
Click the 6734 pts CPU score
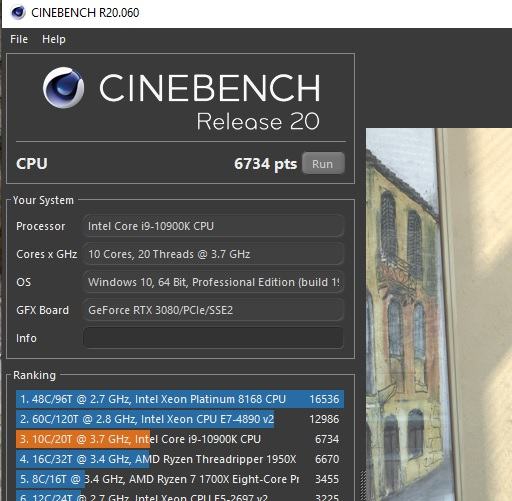point(265,164)
